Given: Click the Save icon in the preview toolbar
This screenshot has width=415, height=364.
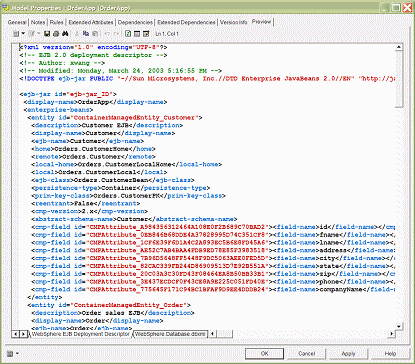Looking at the screenshot, I should 47,34.
